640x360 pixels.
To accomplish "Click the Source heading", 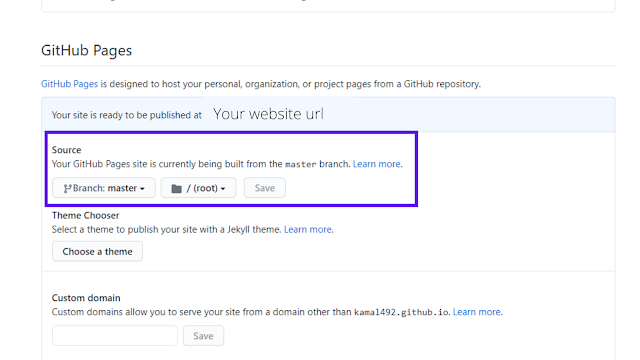I will point(67,150).
